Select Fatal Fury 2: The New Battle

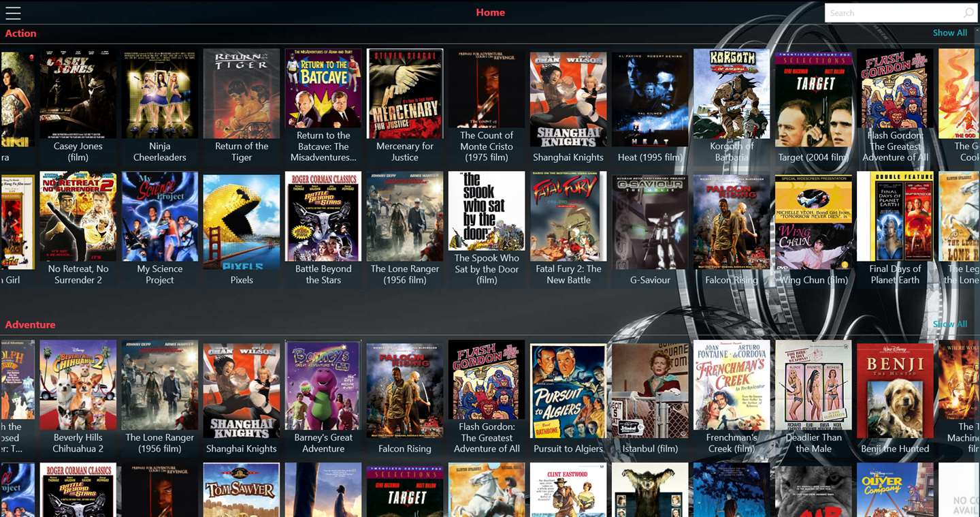pos(568,217)
